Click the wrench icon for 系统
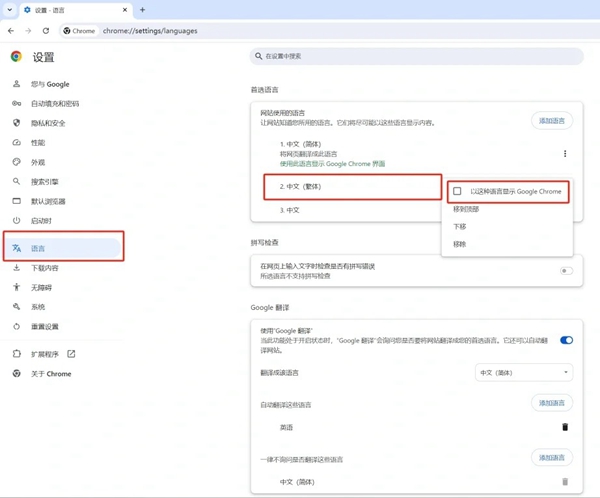The height and width of the screenshot is (498, 600). click(x=16, y=307)
